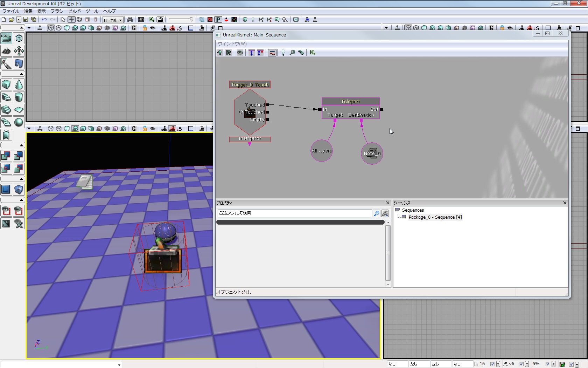Toggle the drag grid snap checkbox beside 16
588x368 pixels.
[492, 364]
